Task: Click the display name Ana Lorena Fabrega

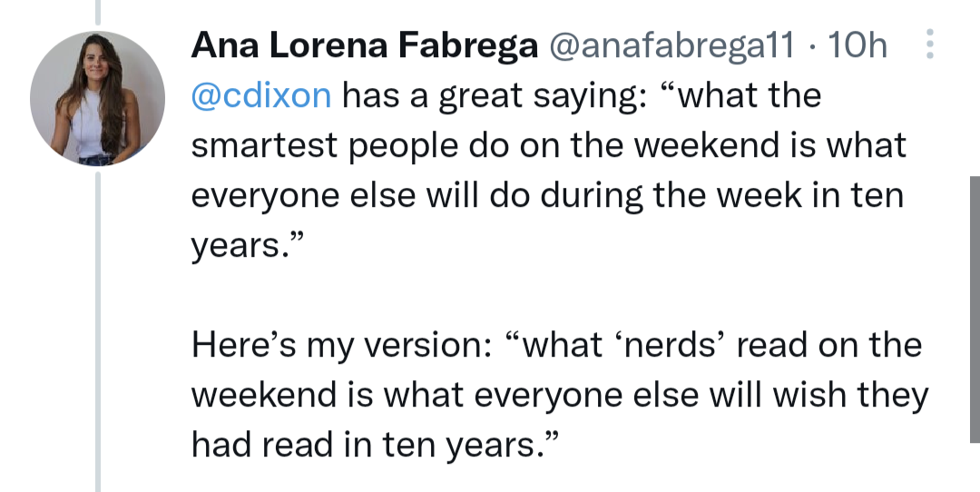Action: pyautogui.click(x=364, y=45)
